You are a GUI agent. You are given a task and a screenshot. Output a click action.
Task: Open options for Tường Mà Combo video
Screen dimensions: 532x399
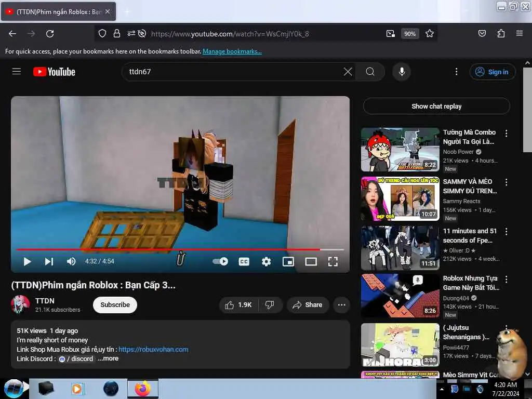506,134
